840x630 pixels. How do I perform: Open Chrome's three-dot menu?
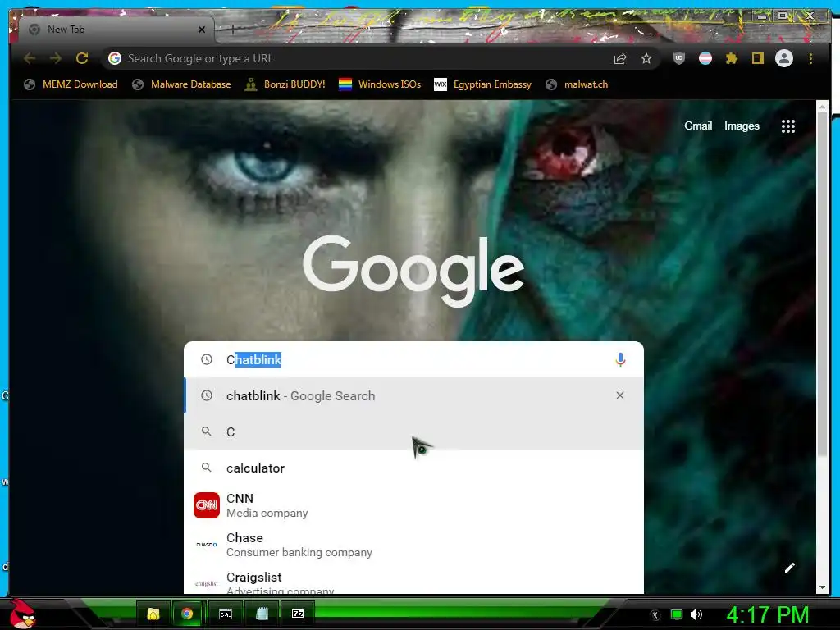coord(810,58)
